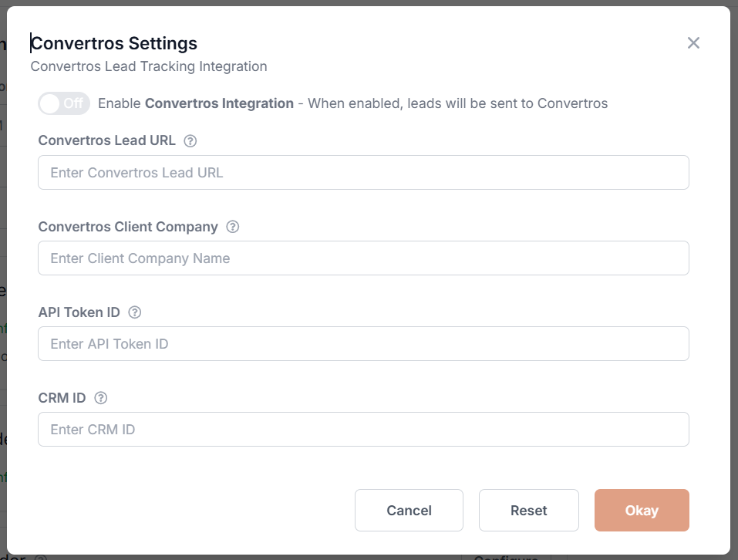Image resolution: width=738 pixels, height=560 pixels.
Task: Click the help icon beside API Token ID
Action: 135,312
